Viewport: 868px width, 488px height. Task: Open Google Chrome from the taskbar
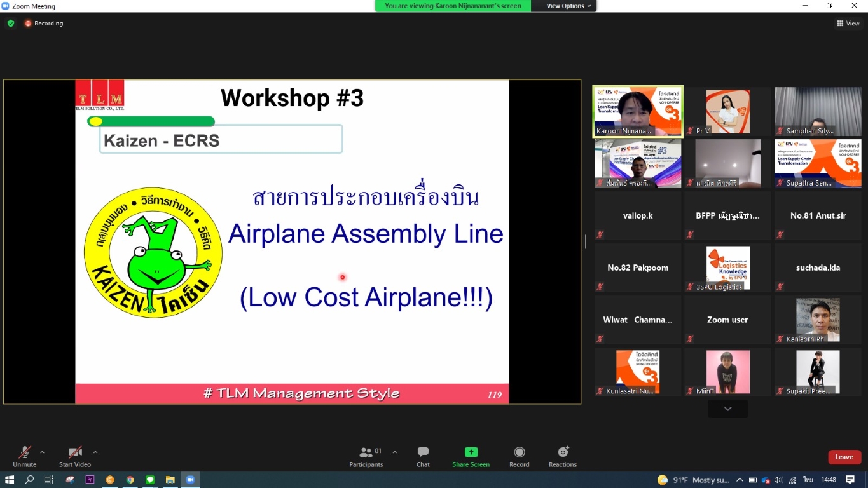[130, 480]
